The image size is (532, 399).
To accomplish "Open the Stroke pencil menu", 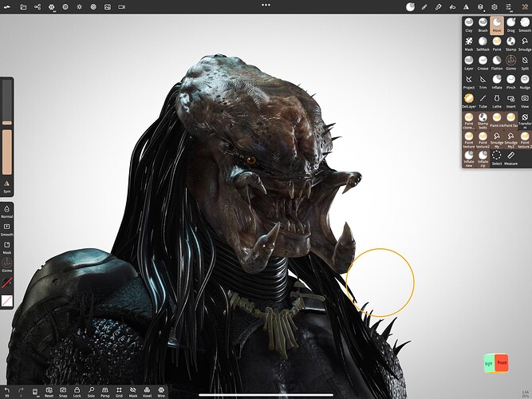I will point(424,7).
